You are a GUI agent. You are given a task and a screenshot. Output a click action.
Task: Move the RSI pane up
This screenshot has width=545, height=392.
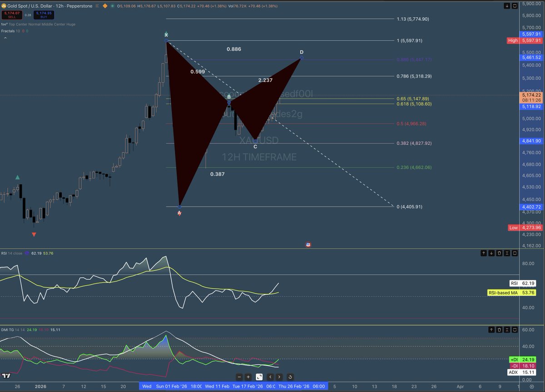[x=484, y=253]
